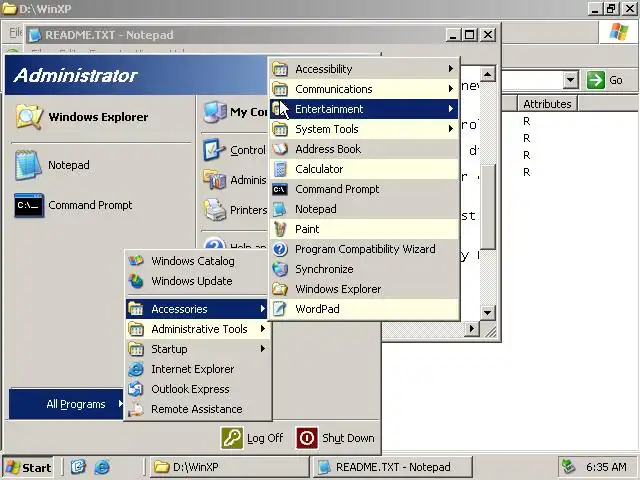This screenshot has height=480, width=640.
Task: Click the Communications folder icon
Action: pyautogui.click(x=280, y=89)
